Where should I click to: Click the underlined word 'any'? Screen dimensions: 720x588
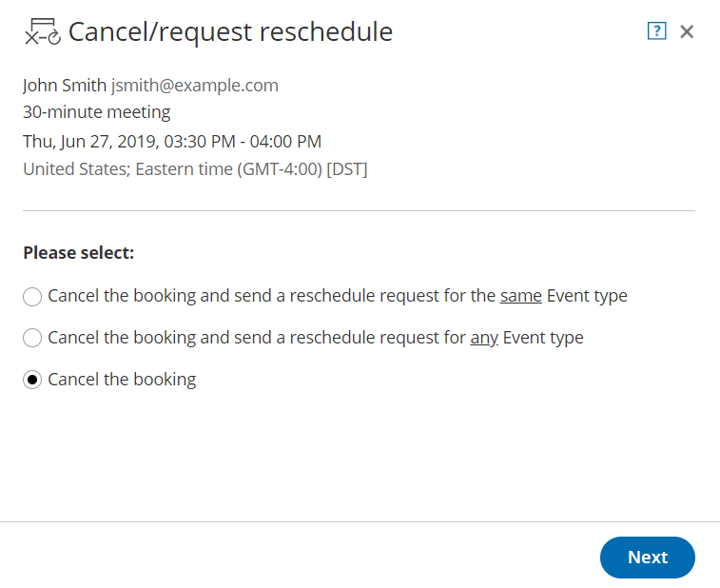484,338
